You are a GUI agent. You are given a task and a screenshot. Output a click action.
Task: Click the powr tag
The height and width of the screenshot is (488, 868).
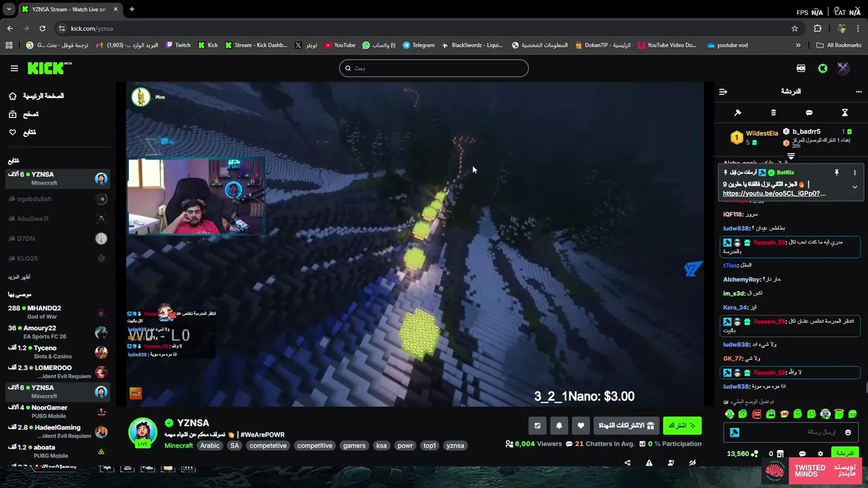point(405,445)
